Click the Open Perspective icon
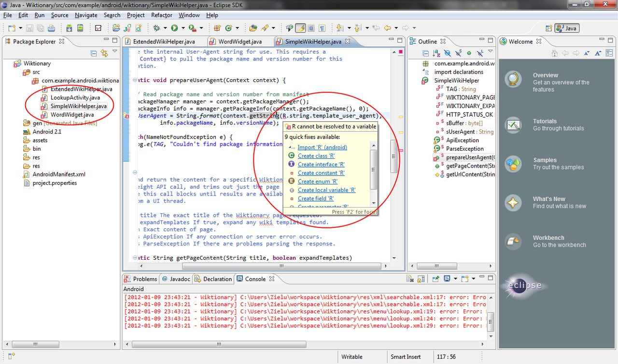The width and height of the screenshot is (618, 364). pos(548,28)
